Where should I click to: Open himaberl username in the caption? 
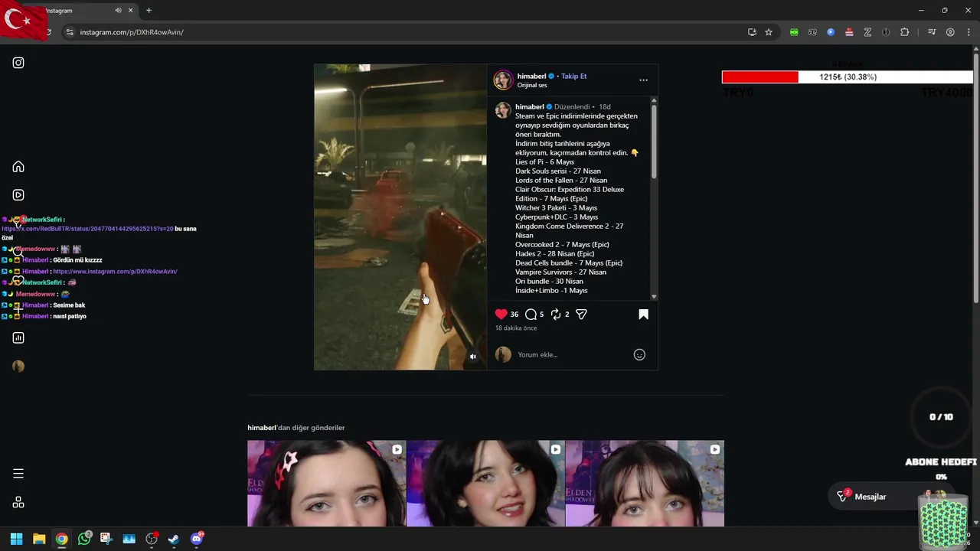[529, 106]
